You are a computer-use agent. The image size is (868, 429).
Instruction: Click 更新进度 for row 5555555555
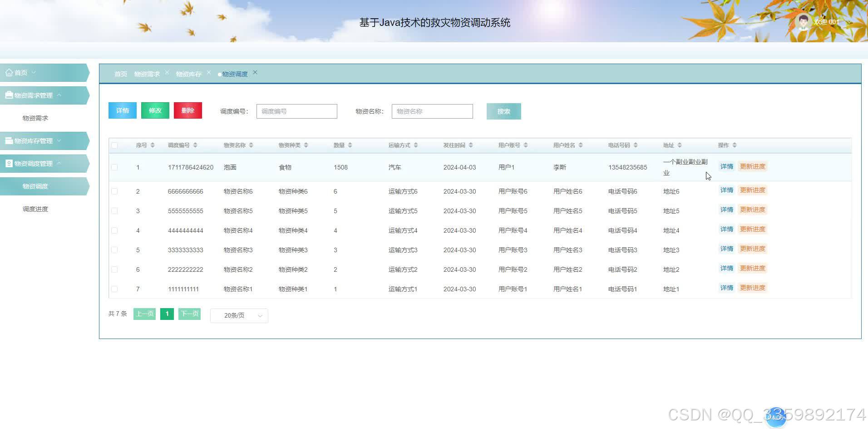pyautogui.click(x=753, y=210)
